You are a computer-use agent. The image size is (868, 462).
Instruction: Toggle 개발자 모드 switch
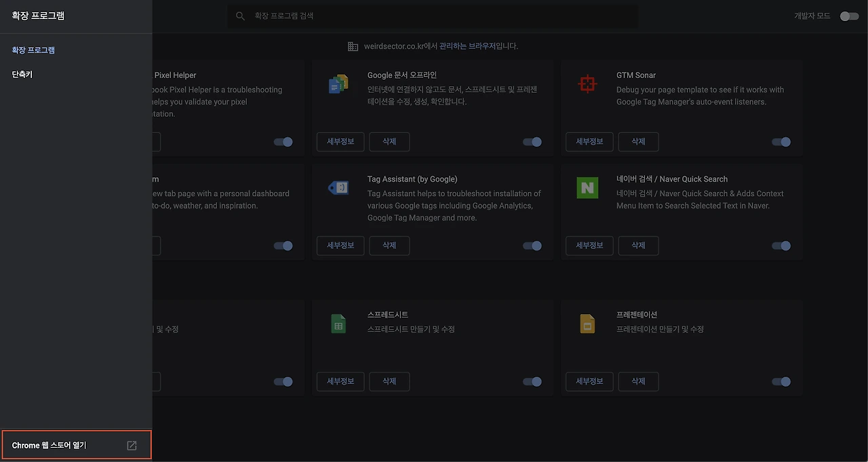(x=849, y=16)
